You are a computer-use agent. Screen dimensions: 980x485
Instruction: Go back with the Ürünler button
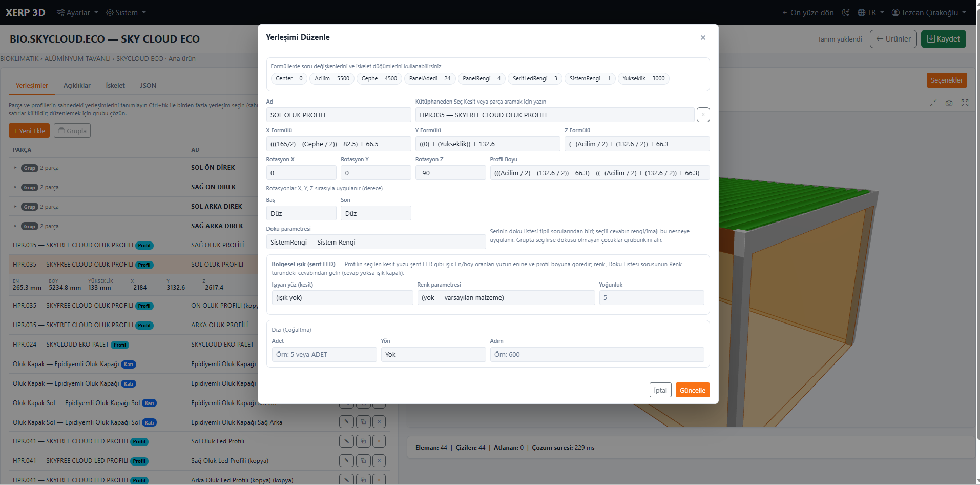893,39
